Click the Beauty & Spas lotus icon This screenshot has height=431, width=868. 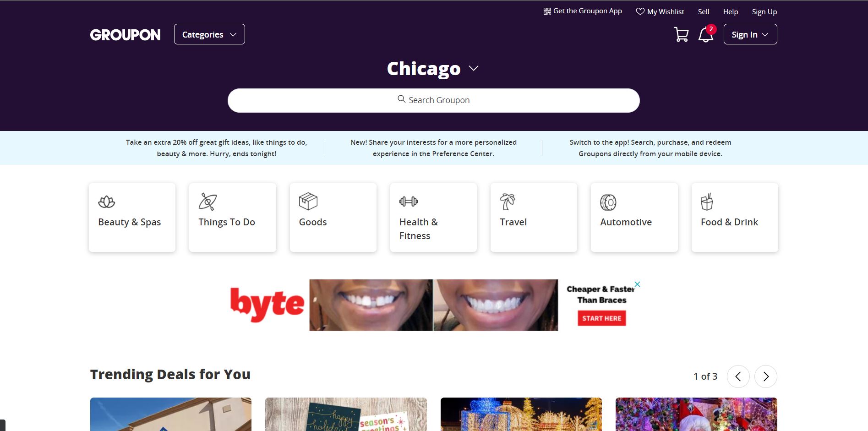point(106,202)
